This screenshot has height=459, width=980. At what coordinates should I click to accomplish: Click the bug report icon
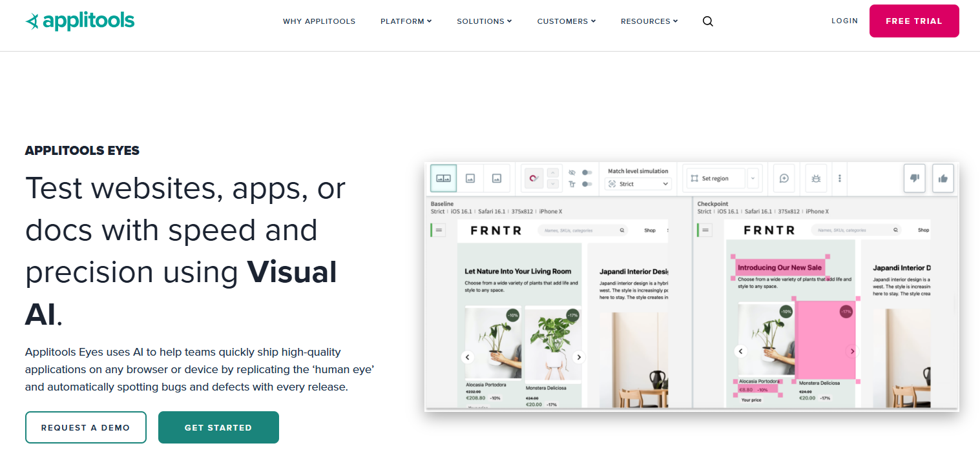(816, 178)
